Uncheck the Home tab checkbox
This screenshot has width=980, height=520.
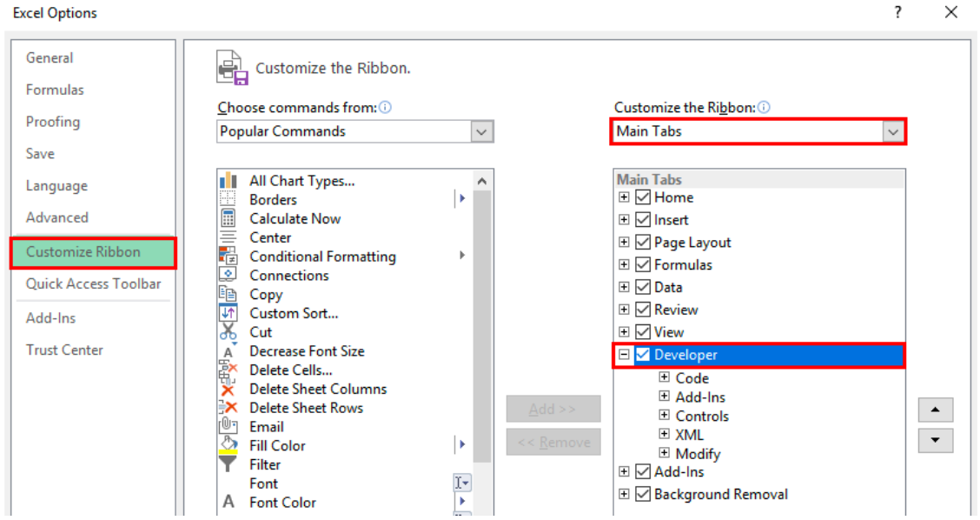[x=643, y=197]
